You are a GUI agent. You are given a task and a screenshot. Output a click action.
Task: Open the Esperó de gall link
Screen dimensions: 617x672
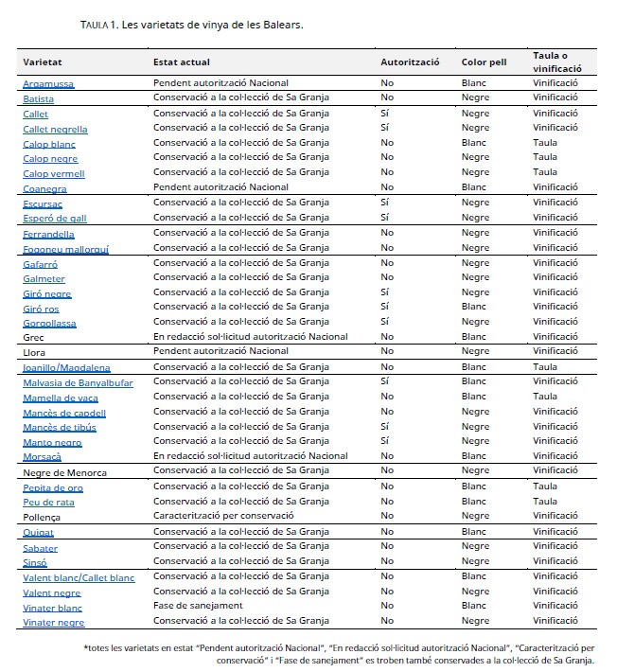click(x=55, y=218)
